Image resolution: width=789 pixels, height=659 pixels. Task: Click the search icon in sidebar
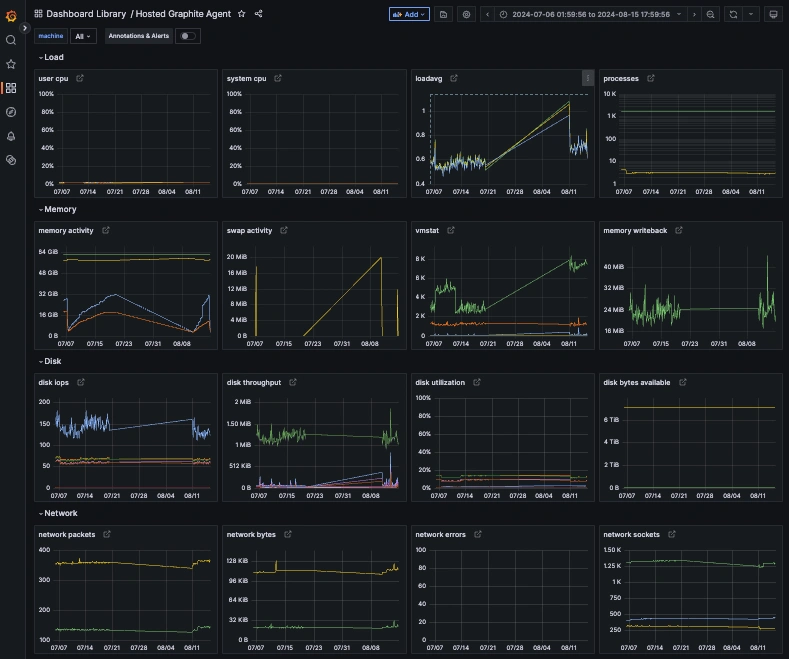pyautogui.click(x=11, y=40)
